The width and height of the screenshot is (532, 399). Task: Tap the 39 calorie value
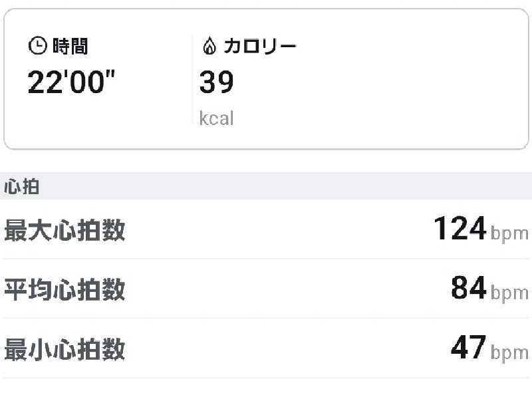[x=217, y=82]
